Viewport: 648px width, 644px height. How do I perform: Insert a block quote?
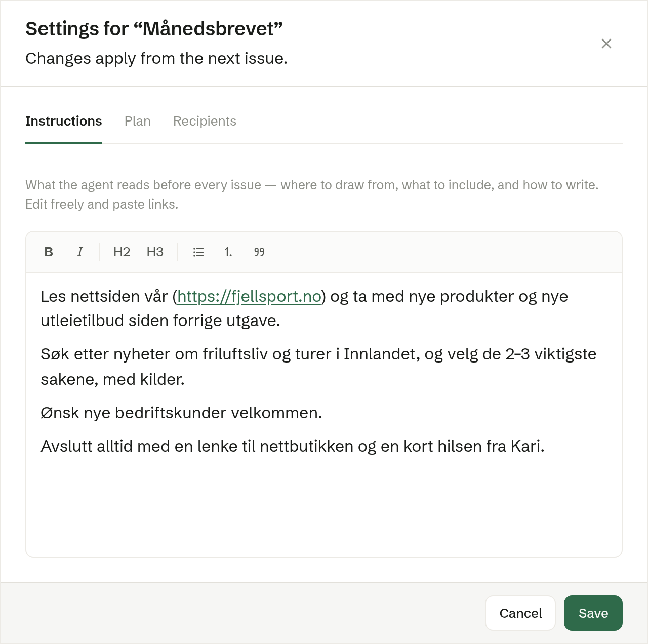click(x=259, y=252)
